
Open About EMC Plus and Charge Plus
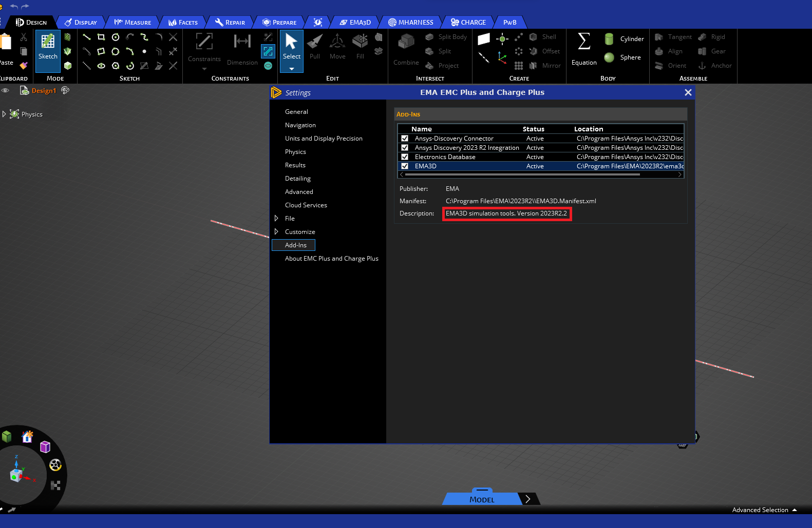(332, 259)
